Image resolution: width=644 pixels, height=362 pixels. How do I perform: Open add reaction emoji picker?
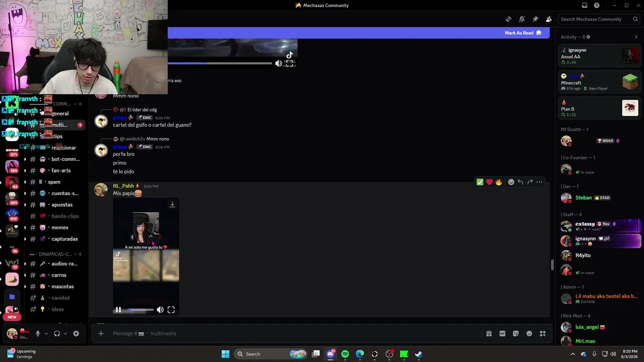tap(511, 182)
